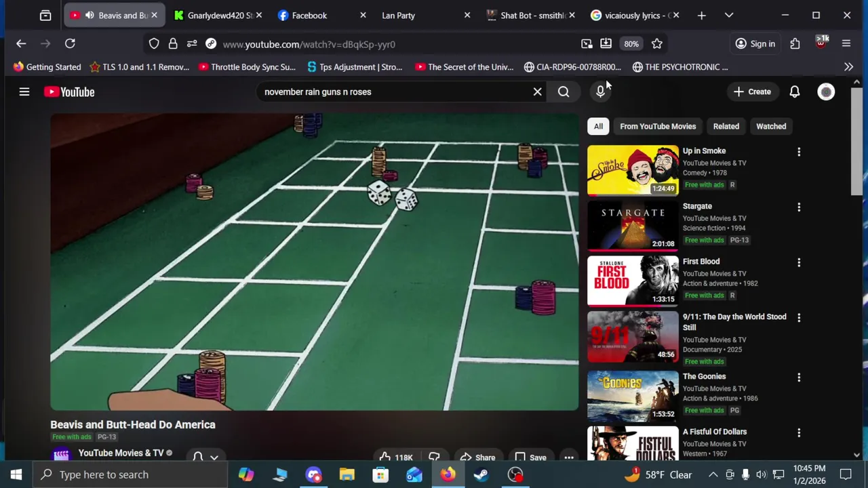Image resolution: width=868 pixels, height=488 pixels.
Task: Open Firefox downloads panel
Action: pos(606,44)
